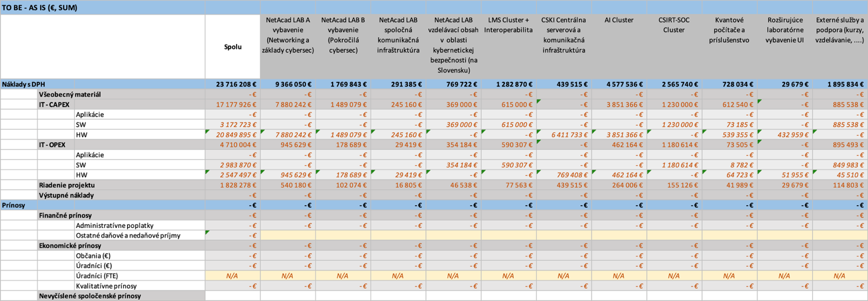
Task: Click the 'Prínosy' section row label
Action: [x=14, y=206]
